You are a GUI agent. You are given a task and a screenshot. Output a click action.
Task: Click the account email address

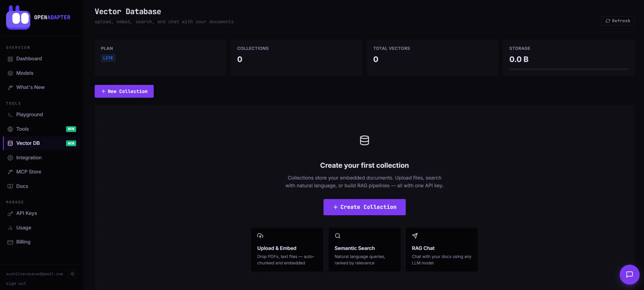pos(34,274)
